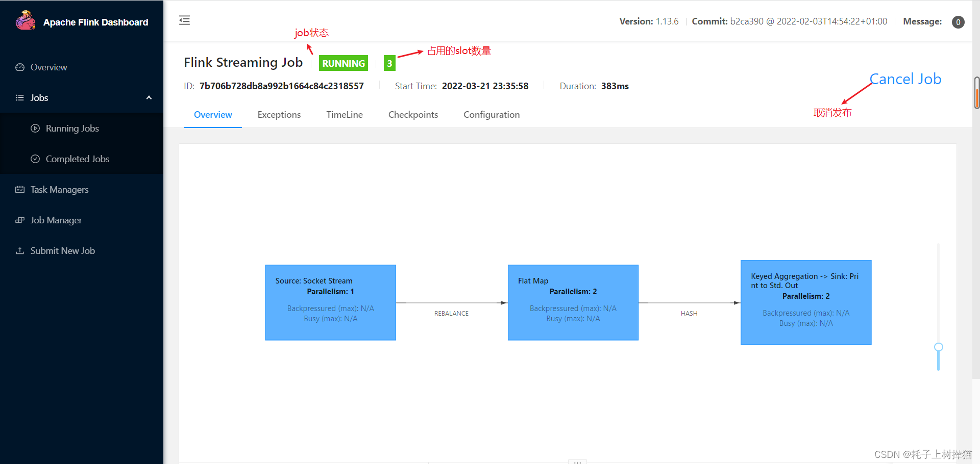Screen dimensions: 980x464
Task: Click the Apache Flink squirrel logo
Action: click(x=26, y=21)
